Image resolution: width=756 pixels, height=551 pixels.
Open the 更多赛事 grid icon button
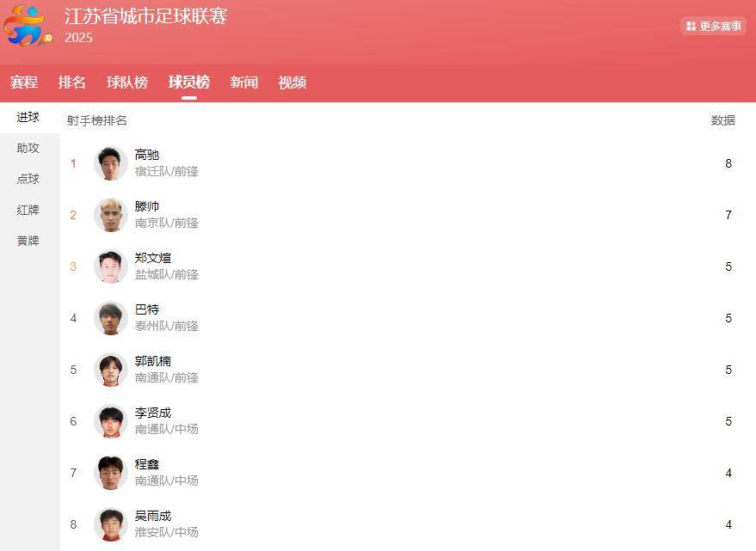coord(713,26)
